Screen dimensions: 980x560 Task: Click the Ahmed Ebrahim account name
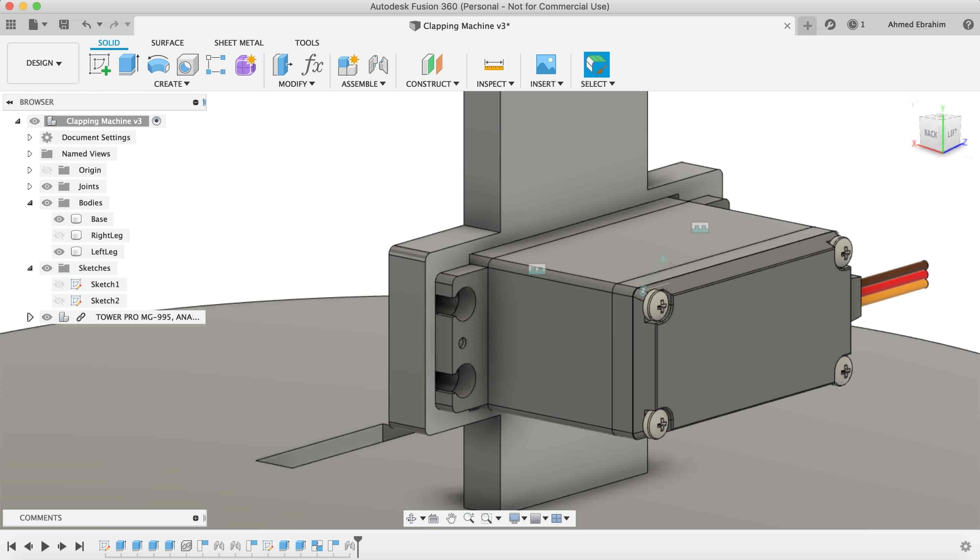click(917, 24)
